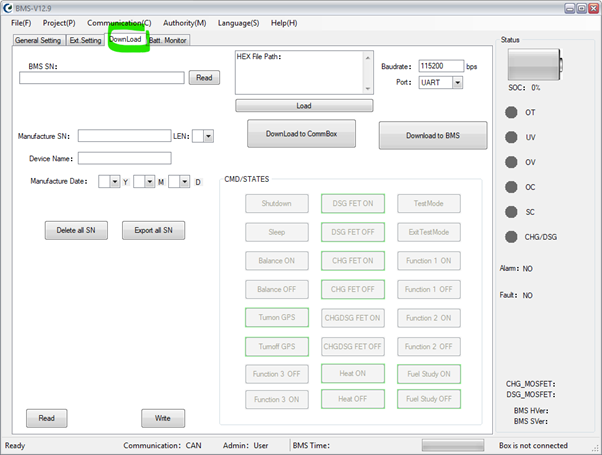
Task: Click the DSG FET ON button
Action: (353, 204)
